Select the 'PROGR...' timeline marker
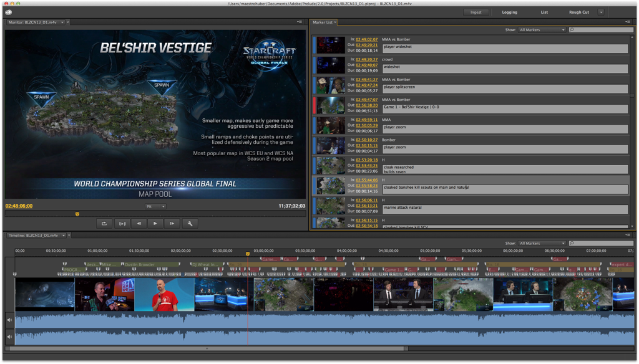 click(74, 269)
